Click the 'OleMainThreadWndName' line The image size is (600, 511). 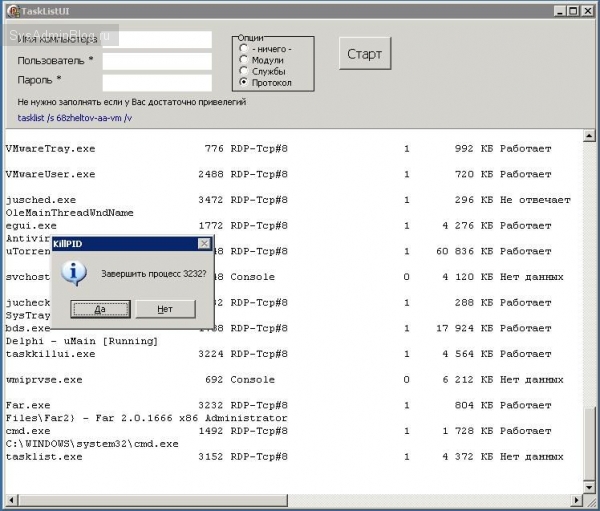point(69,213)
